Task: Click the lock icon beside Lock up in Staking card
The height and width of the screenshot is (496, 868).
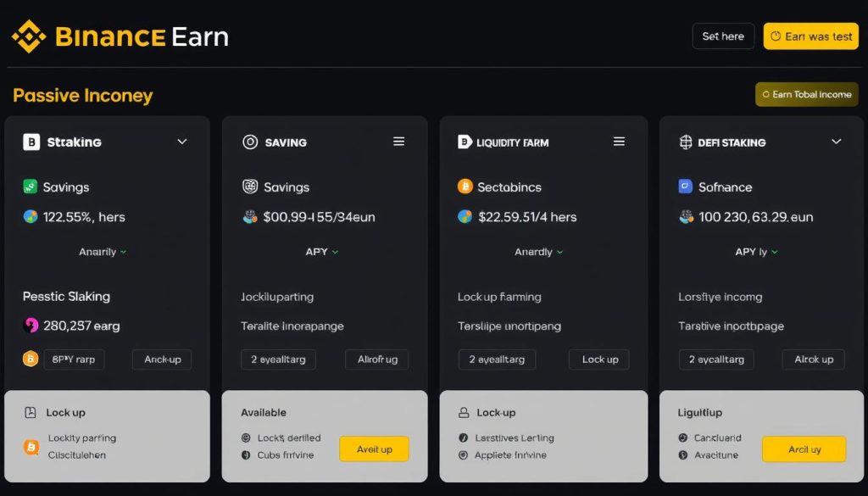Action: tap(31, 412)
